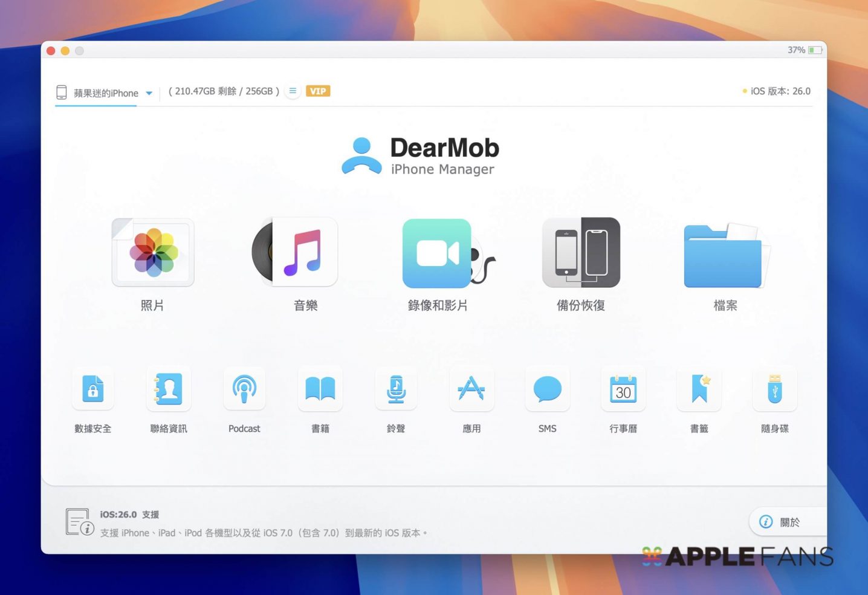
Task: Open the Podcast icon
Action: pyautogui.click(x=244, y=389)
